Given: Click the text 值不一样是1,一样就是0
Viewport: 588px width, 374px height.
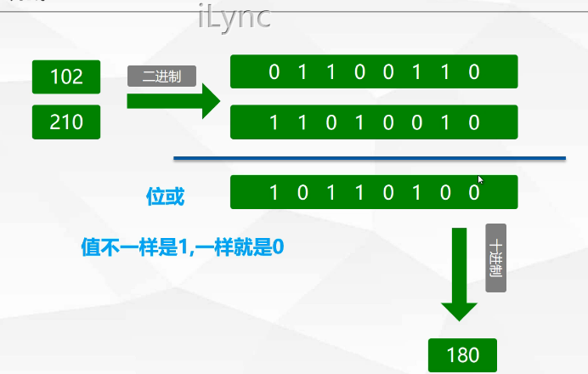Looking at the screenshot, I should (181, 248).
